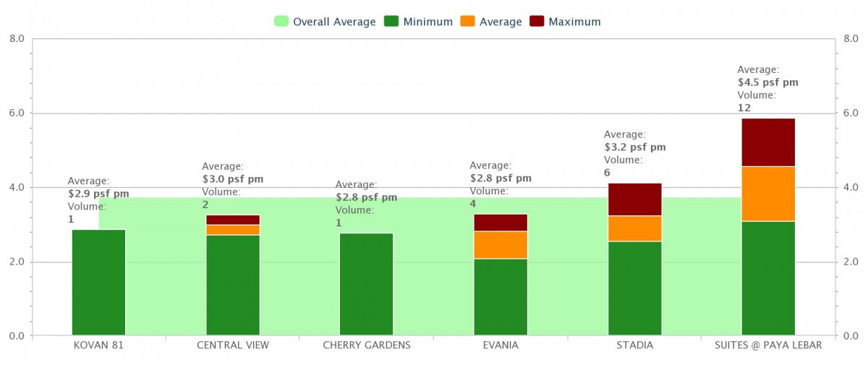Select the KOVAN 81 green minimum bar

tap(98, 283)
